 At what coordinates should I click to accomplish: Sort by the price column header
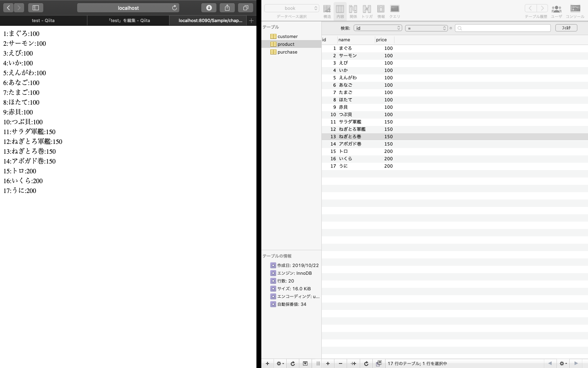coord(384,40)
